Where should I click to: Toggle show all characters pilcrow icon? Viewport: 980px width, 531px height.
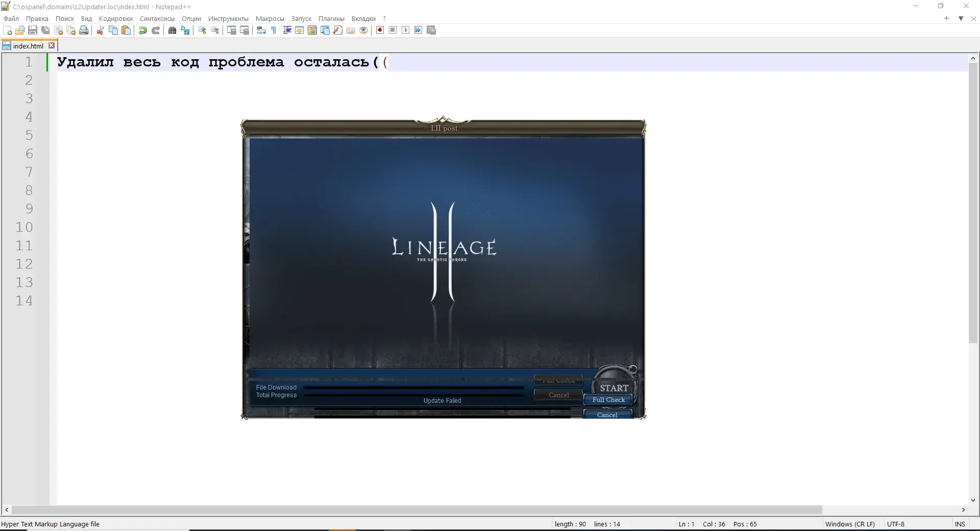click(x=274, y=30)
